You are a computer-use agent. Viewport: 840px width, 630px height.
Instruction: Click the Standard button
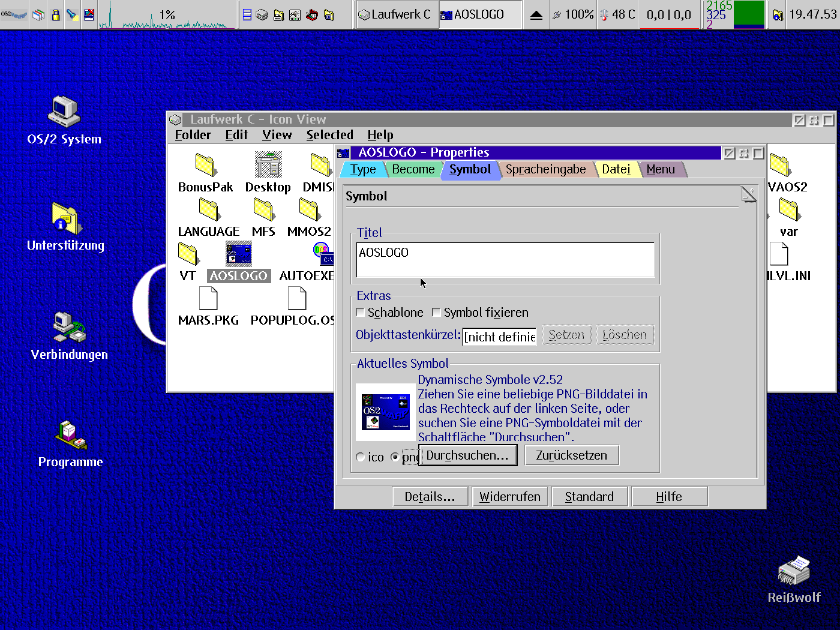click(589, 497)
